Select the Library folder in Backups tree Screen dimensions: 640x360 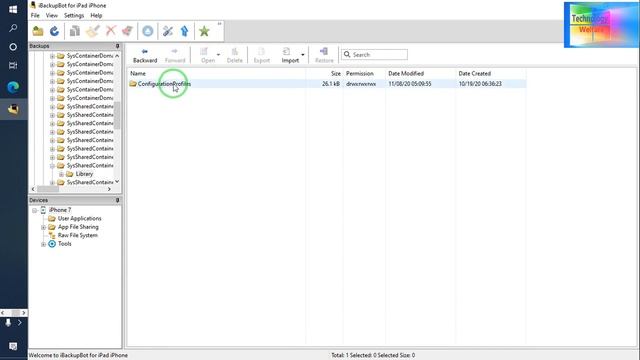tap(84, 174)
